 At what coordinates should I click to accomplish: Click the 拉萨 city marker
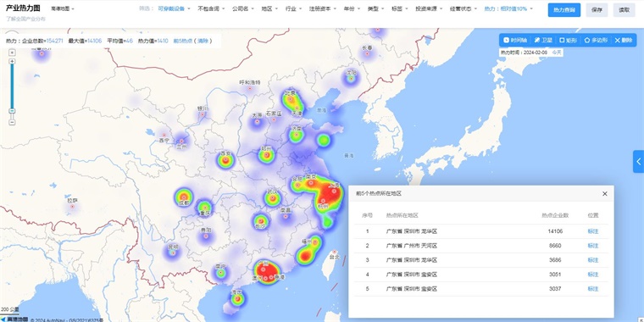point(72,207)
